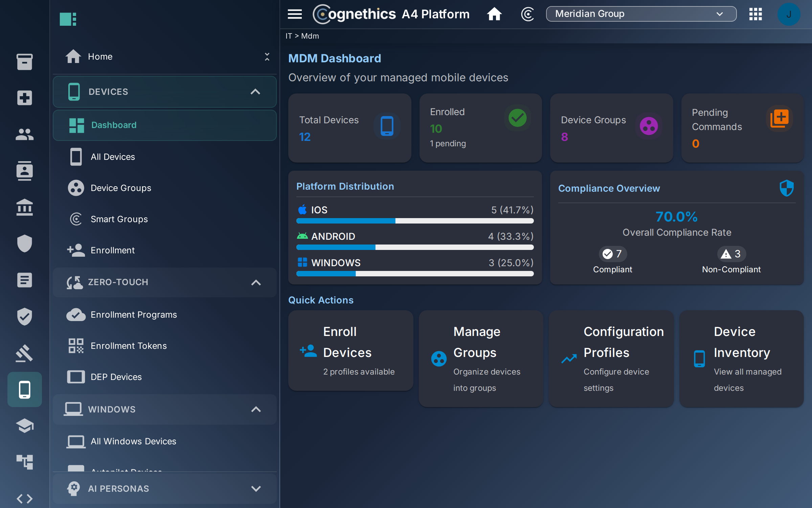812x508 pixels.
Task: Open the bank building rail icon
Action: [24, 207]
